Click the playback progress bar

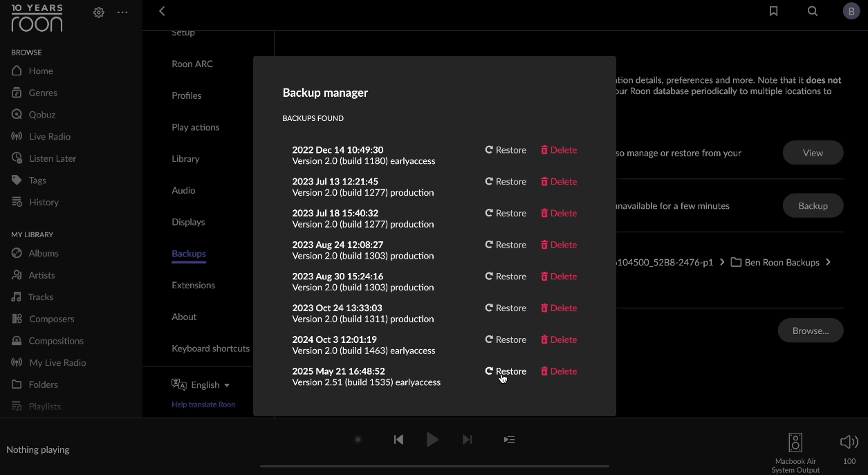[x=434, y=466]
